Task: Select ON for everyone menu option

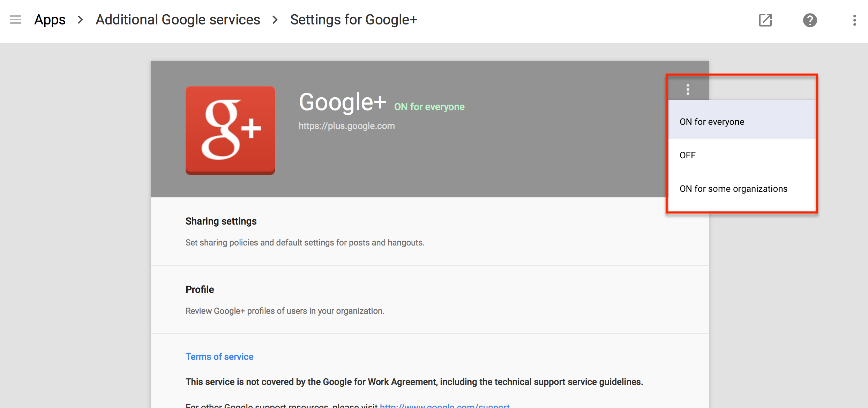Action: click(x=742, y=122)
